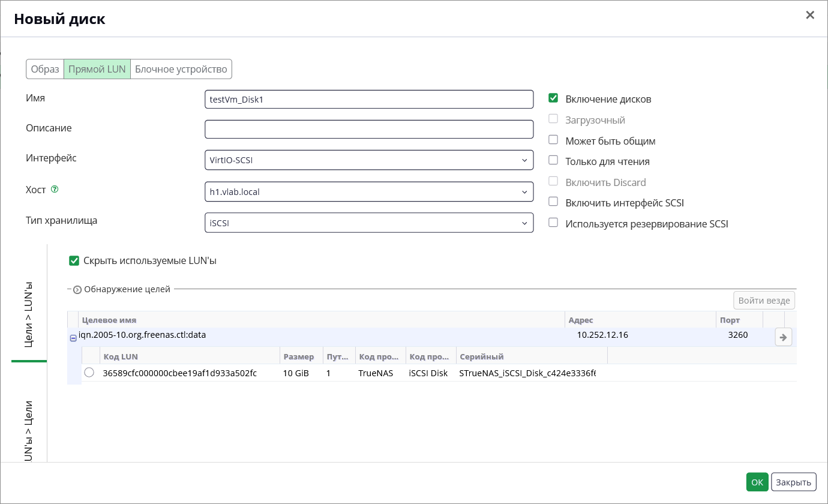Toggle Только для чтения checkbox
This screenshot has height=504, width=828.
pyautogui.click(x=553, y=161)
